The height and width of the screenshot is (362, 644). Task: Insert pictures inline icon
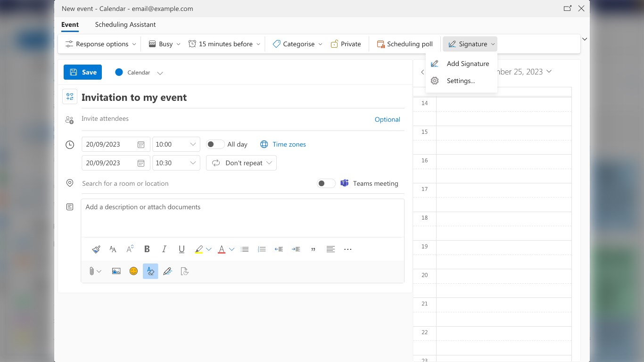point(116,271)
